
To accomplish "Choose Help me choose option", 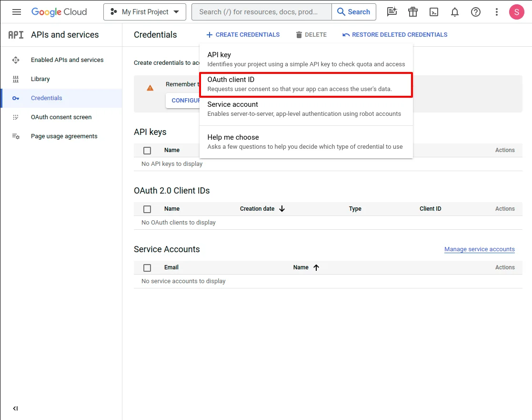I will click(306, 142).
